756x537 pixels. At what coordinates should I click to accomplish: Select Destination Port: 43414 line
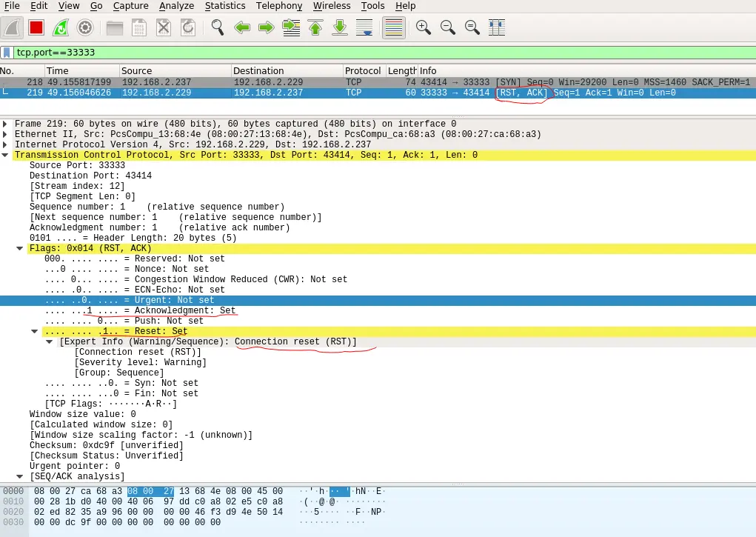pyautogui.click(x=90, y=176)
